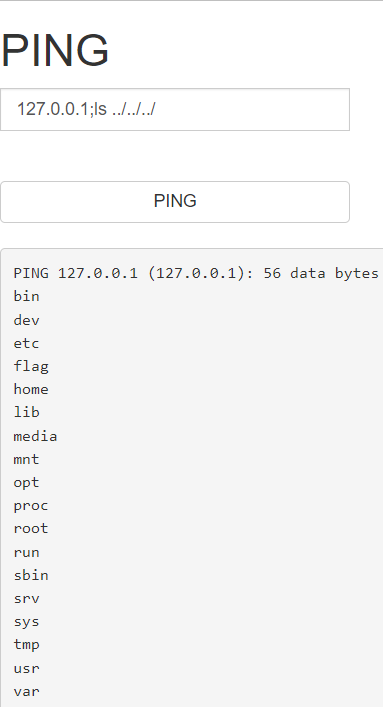The height and width of the screenshot is (707, 383).
Task: Focus the IP address input field
Action: 175,110
